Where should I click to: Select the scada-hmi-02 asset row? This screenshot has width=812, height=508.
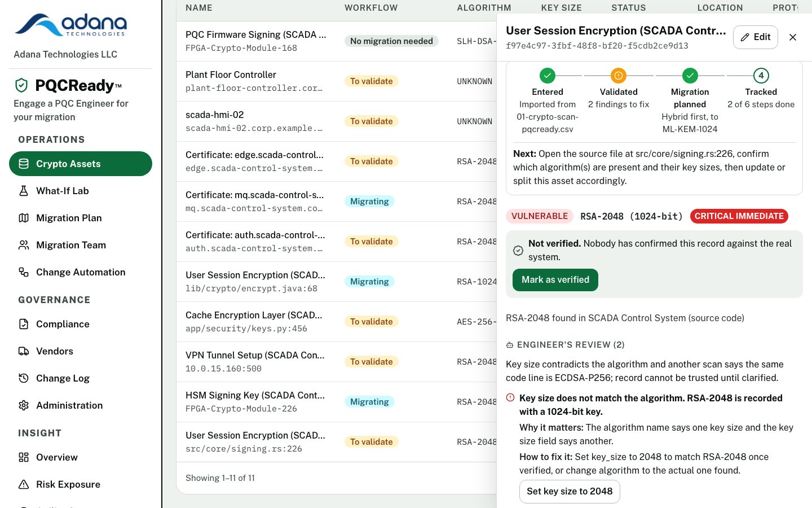[x=337, y=121]
